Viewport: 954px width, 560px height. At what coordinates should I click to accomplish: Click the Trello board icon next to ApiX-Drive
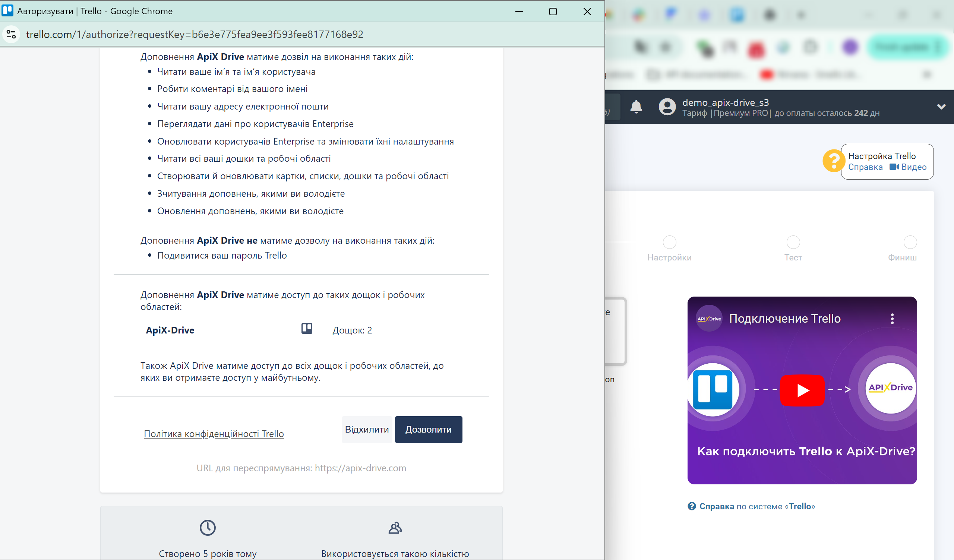click(307, 328)
